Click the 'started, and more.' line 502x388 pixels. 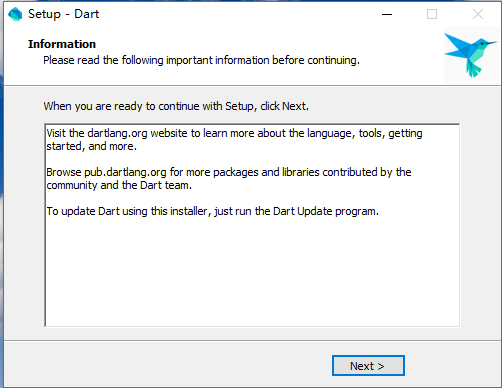point(92,146)
